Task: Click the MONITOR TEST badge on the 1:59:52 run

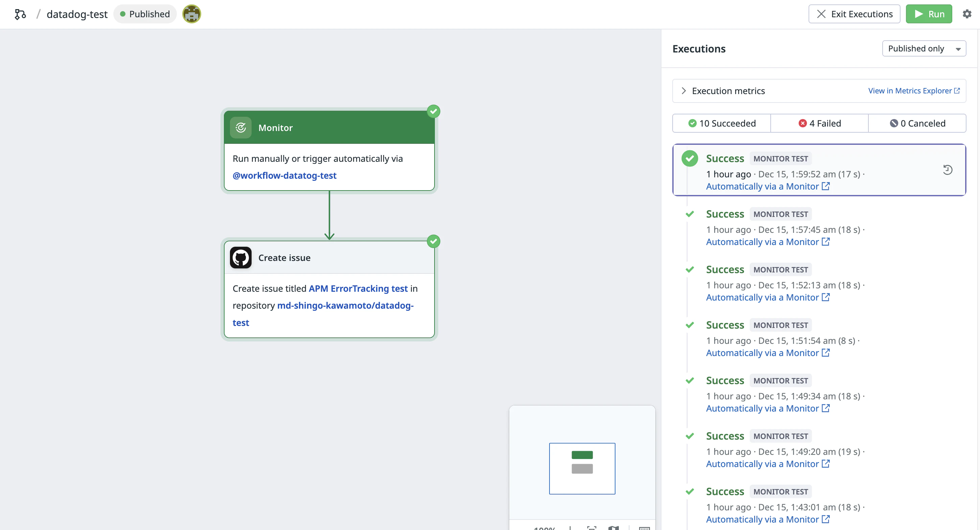Action: tap(780, 159)
